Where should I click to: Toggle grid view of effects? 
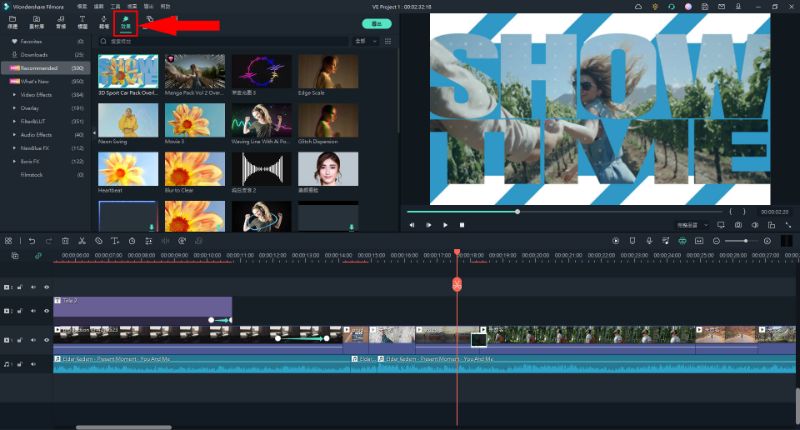[x=388, y=41]
